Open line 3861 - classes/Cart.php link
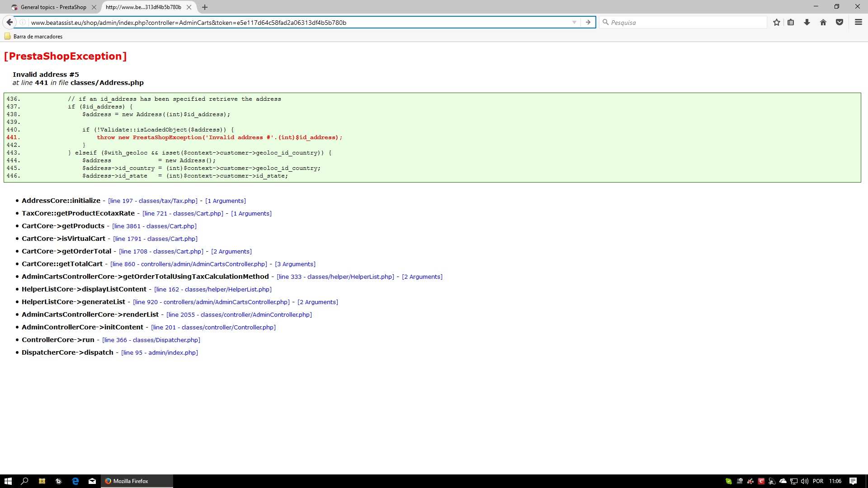Image resolution: width=868 pixels, height=488 pixels. 154,226
